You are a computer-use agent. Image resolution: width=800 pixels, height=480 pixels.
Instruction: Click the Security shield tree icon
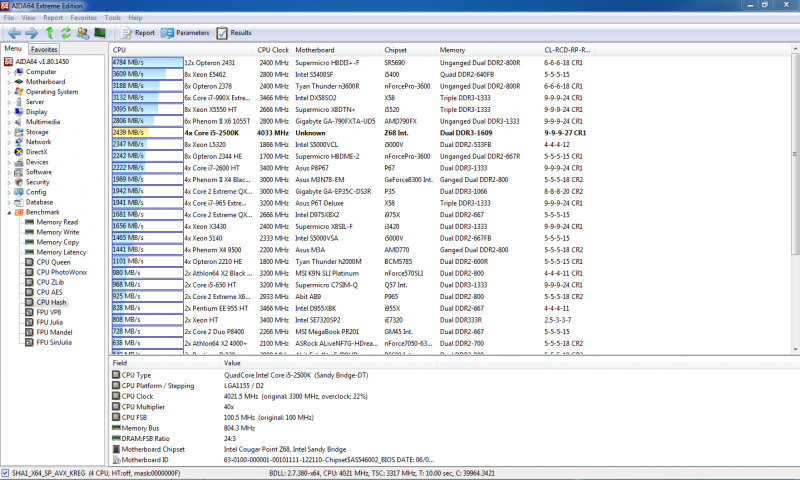19,182
